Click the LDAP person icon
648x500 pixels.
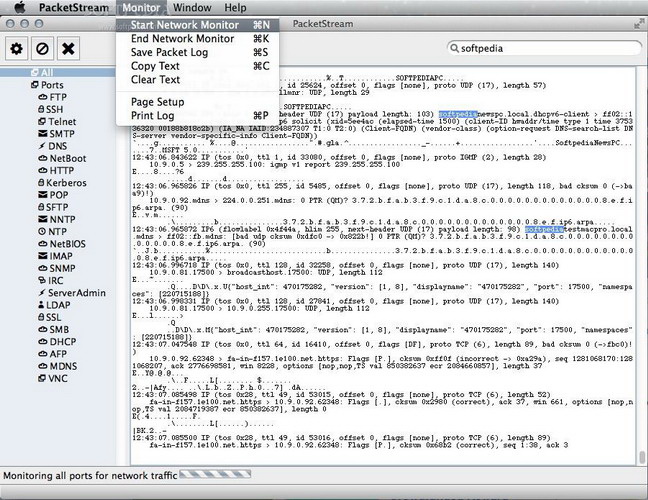click(41, 305)
